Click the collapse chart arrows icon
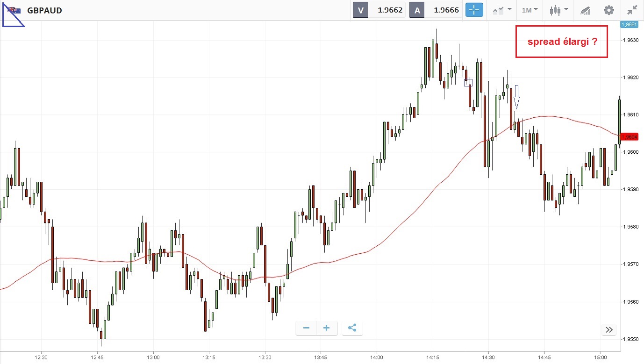644x364 pixels. click(x=632, y=10)
